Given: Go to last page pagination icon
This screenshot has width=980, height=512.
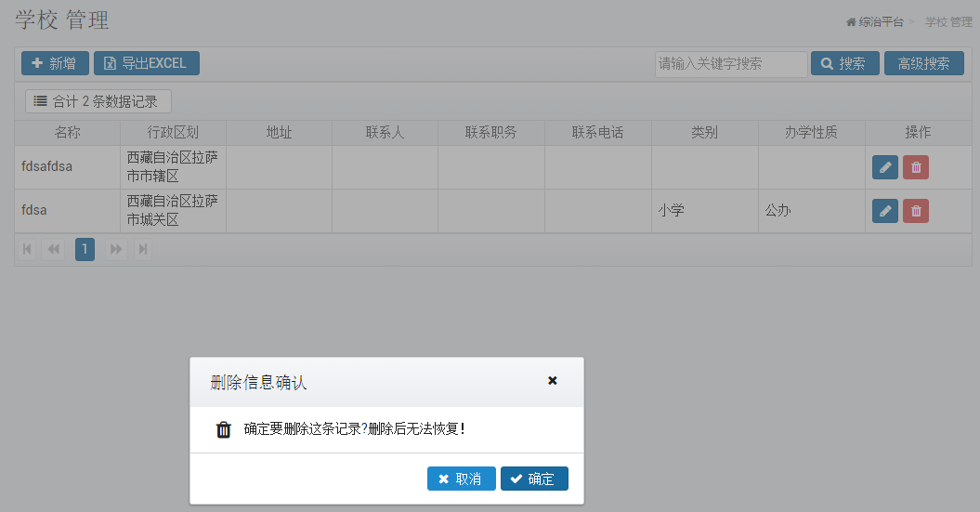Looking at the screenshot, I should pyautogui.click(x=143, y=249).
